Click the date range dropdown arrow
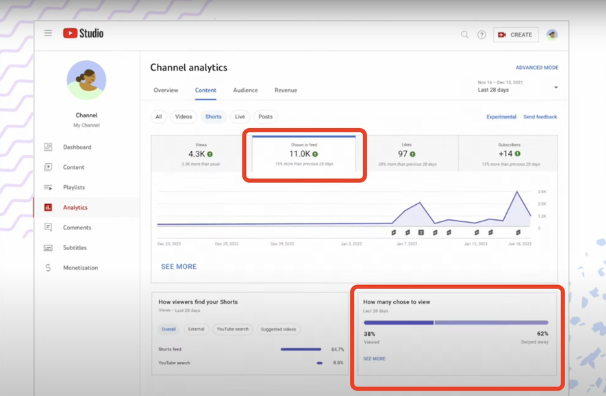The height and width of the screenshot is (396, 606). coord(556,87)
